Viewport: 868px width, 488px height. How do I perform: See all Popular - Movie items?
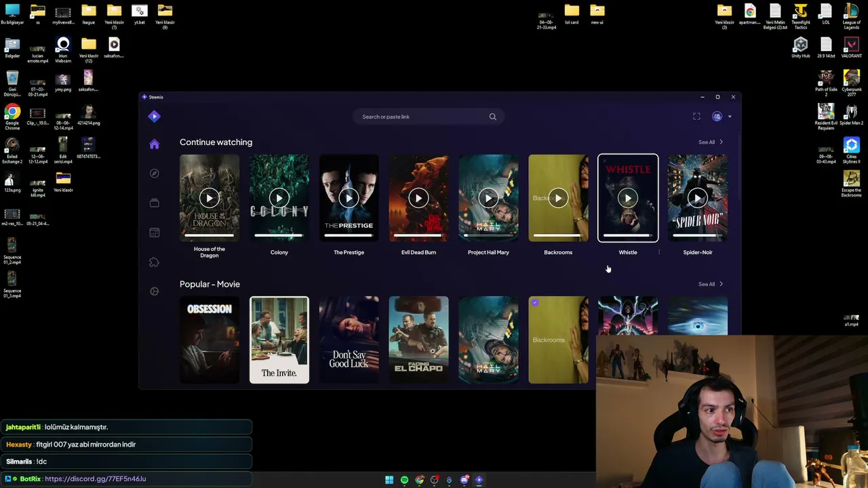tap(711, 284)
